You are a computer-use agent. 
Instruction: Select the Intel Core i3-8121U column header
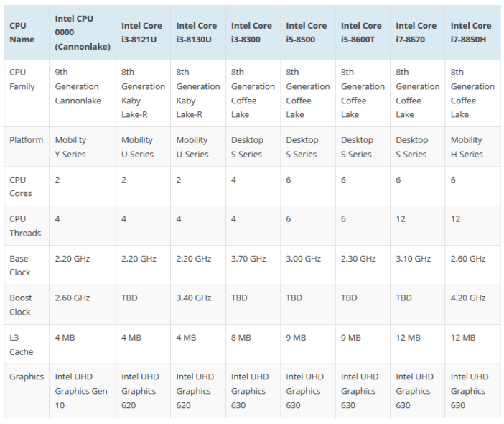click(x=143, y=32)
